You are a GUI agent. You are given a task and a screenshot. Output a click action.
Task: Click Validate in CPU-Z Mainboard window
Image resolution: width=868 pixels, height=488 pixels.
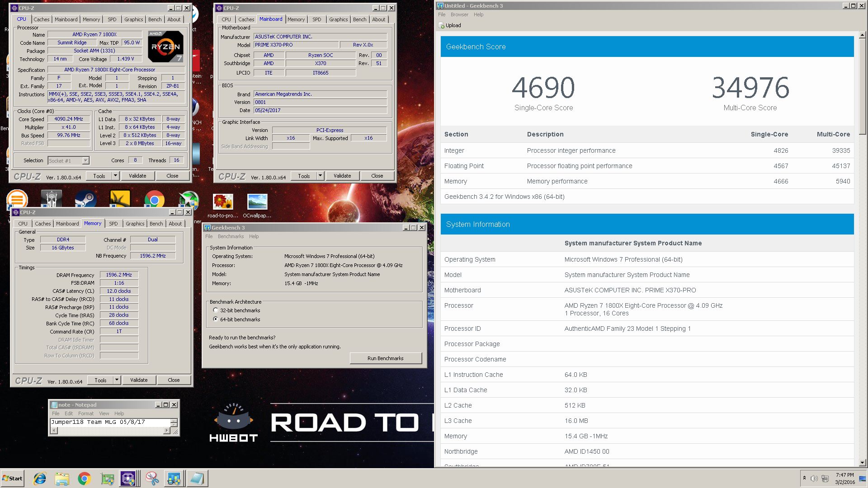342,176
